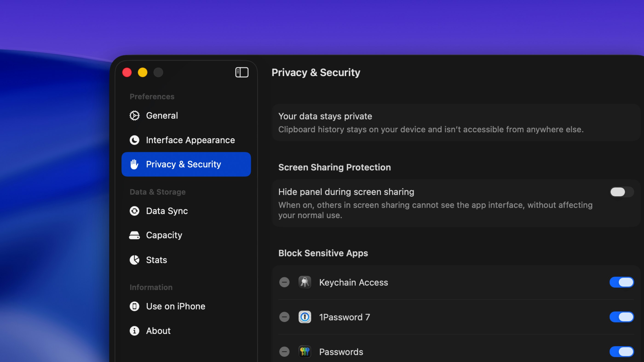
Task: Click the 'Your data stays private' heading
Action: pyautogui.click(x=325, y=117)
